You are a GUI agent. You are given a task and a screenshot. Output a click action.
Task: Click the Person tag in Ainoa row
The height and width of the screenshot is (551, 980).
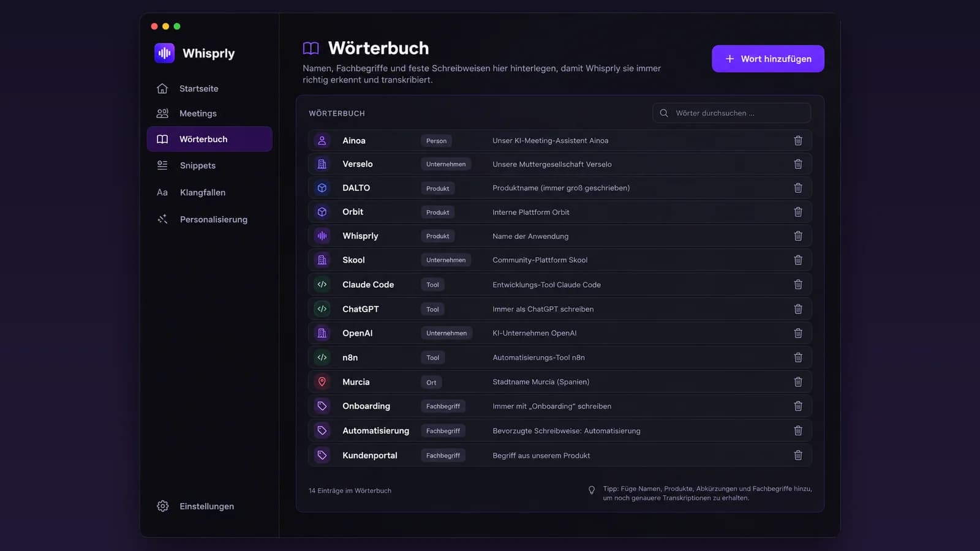pyautogui.click(x=436, y=141)
